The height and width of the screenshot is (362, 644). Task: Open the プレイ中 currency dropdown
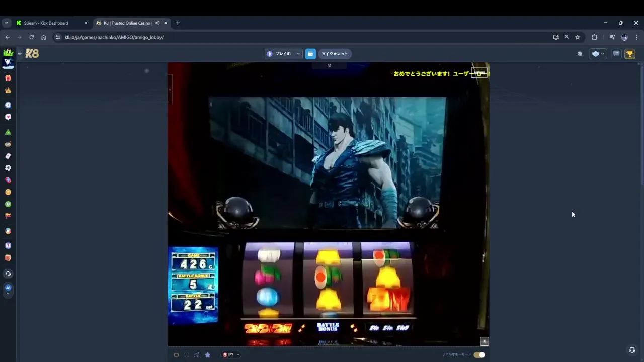pyautogui.click(x=283, y=54)
